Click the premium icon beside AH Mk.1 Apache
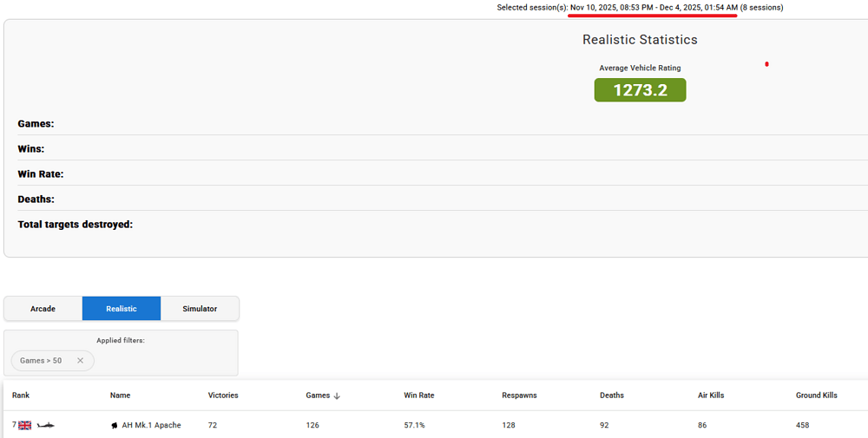The image size is (868, 438). [114, 426]
